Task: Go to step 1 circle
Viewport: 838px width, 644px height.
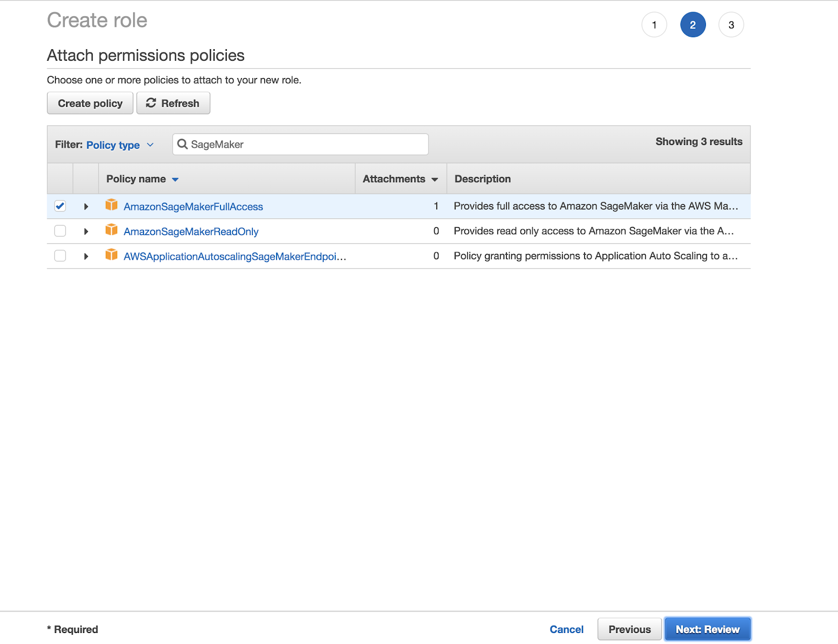Action: click(654, 25)
